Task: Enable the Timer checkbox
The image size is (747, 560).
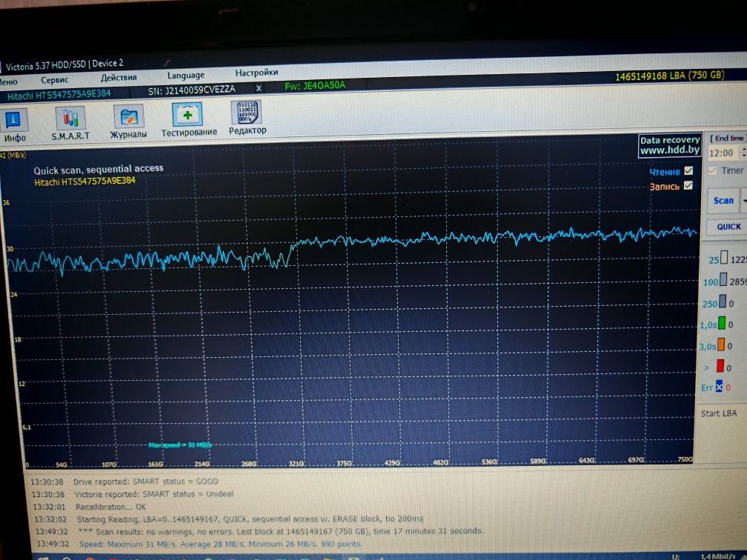Action: (713, 170)
